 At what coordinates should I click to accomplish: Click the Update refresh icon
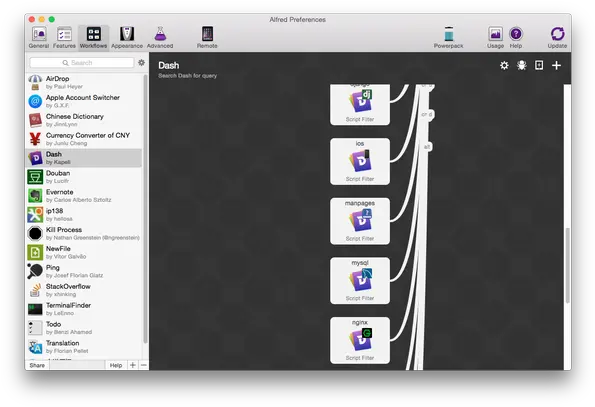[x=557, y=38]
